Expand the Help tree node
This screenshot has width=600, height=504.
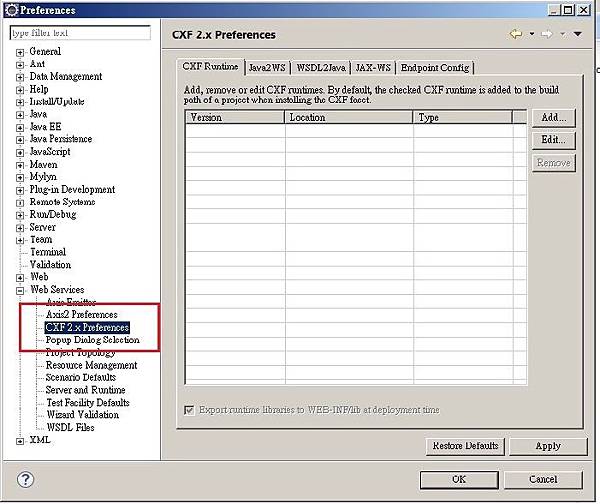pos(20,90)
